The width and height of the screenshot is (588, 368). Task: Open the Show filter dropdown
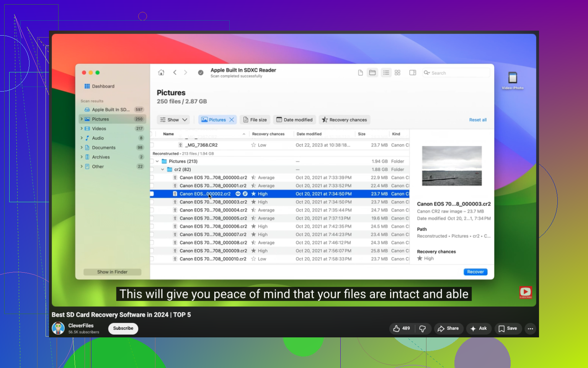(173, 120)
